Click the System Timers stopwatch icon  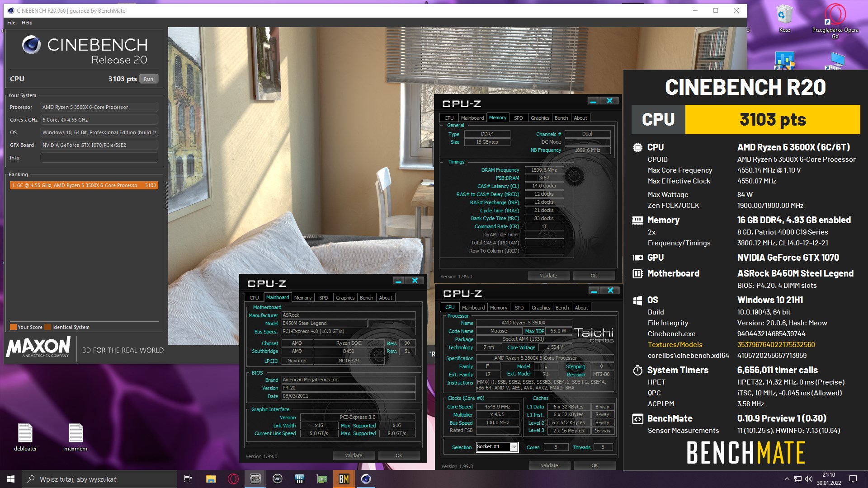tap(637, 370)
